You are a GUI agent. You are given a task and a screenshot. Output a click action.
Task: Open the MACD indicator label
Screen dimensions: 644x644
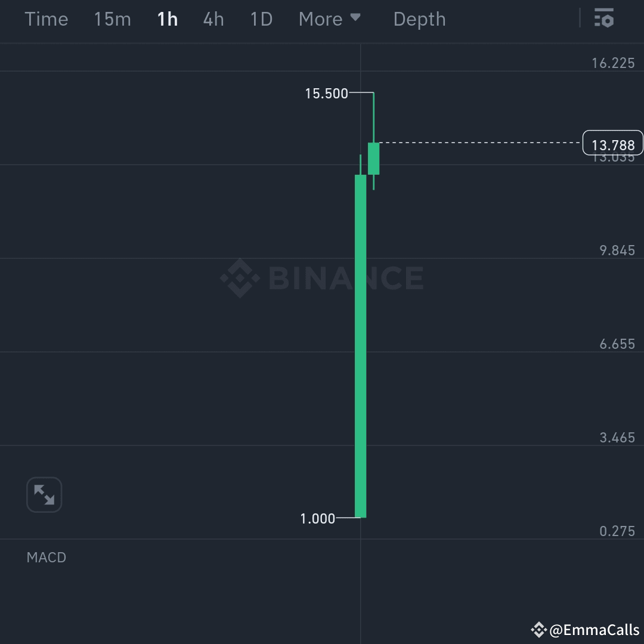[x=46, y=557]
